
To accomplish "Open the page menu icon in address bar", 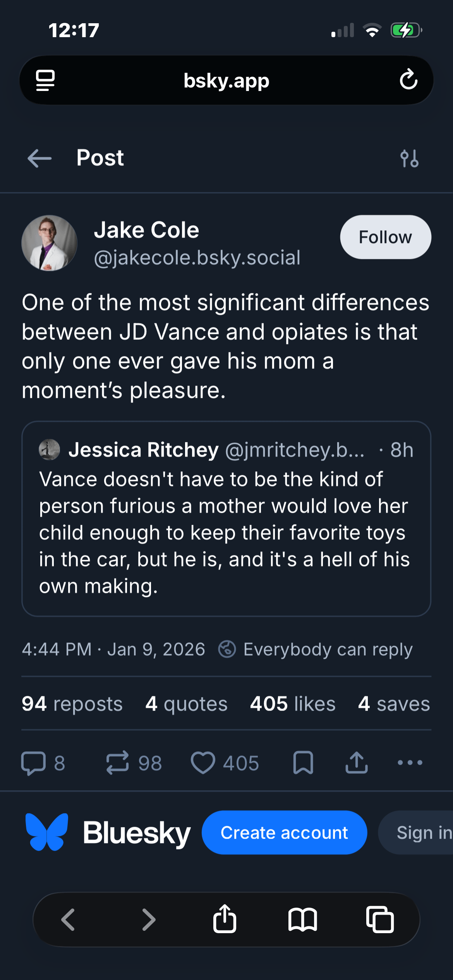I will click(45, 81).
